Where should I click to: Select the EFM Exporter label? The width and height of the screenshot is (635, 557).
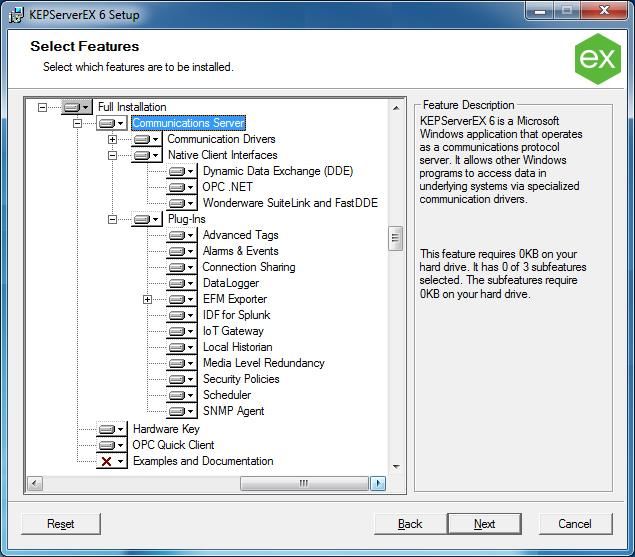coord(235,299)
